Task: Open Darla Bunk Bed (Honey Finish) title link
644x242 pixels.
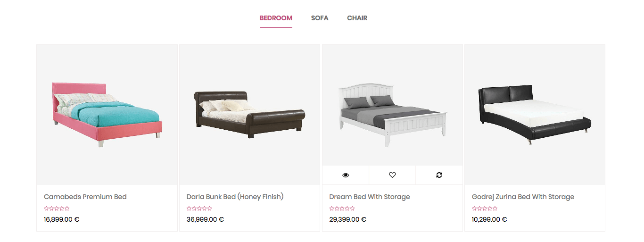Action: tap(235, 197)
